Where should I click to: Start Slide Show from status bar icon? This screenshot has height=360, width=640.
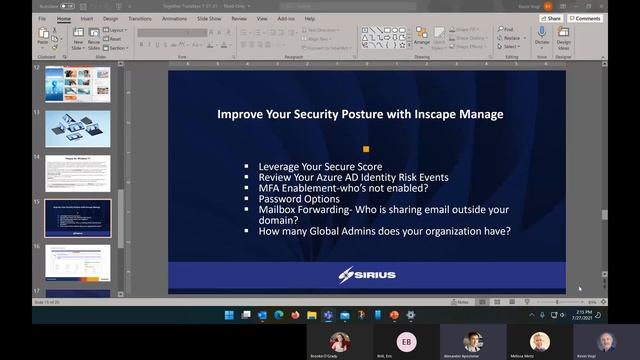[527, 302]
